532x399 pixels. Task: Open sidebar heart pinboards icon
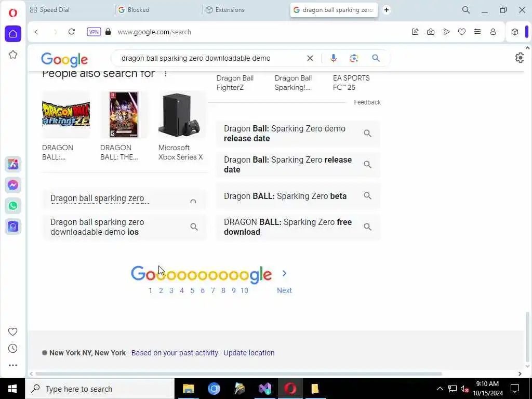coord(13,332)
